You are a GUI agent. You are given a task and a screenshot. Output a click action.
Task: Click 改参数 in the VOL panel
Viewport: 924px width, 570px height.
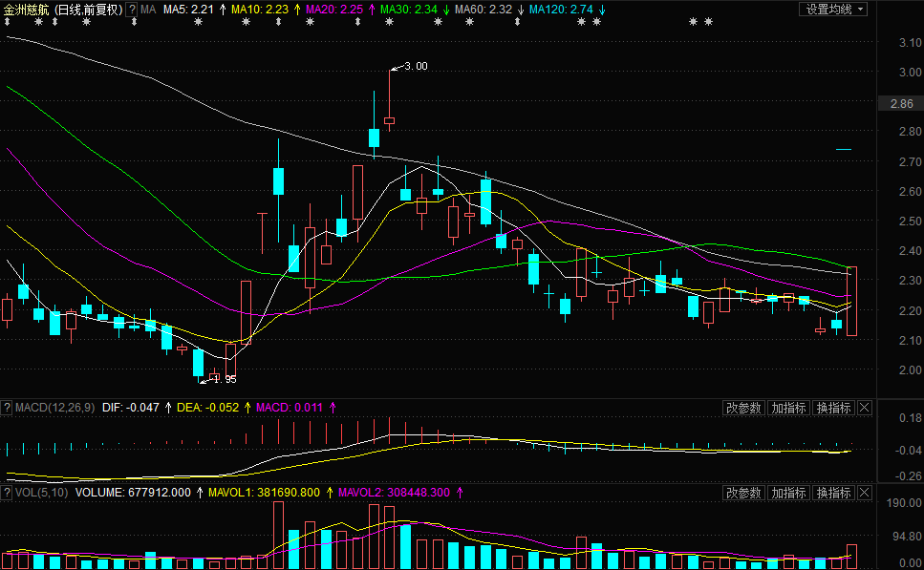pos(743,493)
